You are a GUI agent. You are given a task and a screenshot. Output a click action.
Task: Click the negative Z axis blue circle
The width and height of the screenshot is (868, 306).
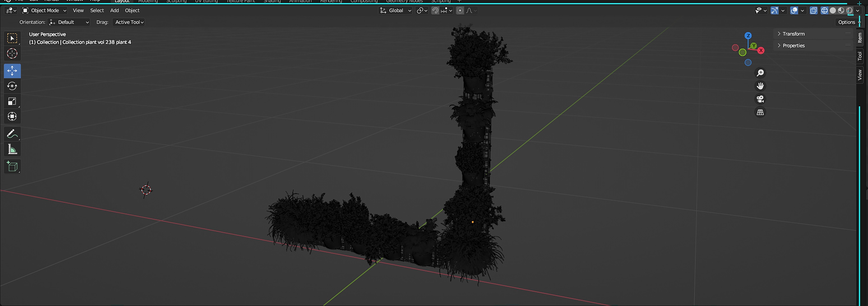[748, 62]
